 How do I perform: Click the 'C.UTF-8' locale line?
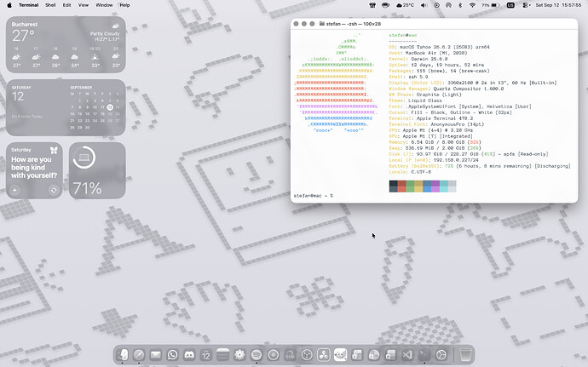tap(410, 172)
